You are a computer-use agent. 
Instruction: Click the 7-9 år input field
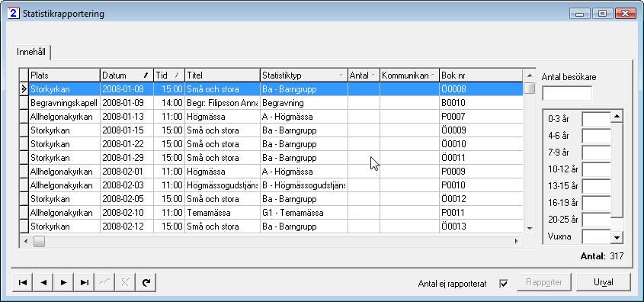[596, 153]
